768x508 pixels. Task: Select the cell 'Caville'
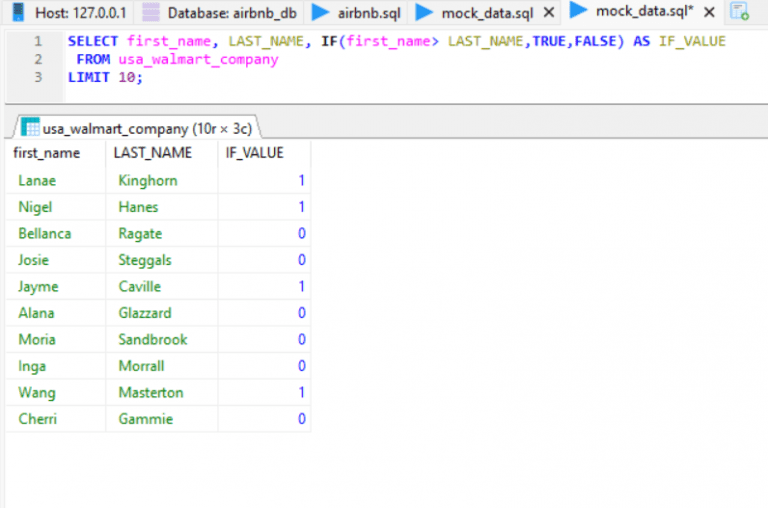162,286
